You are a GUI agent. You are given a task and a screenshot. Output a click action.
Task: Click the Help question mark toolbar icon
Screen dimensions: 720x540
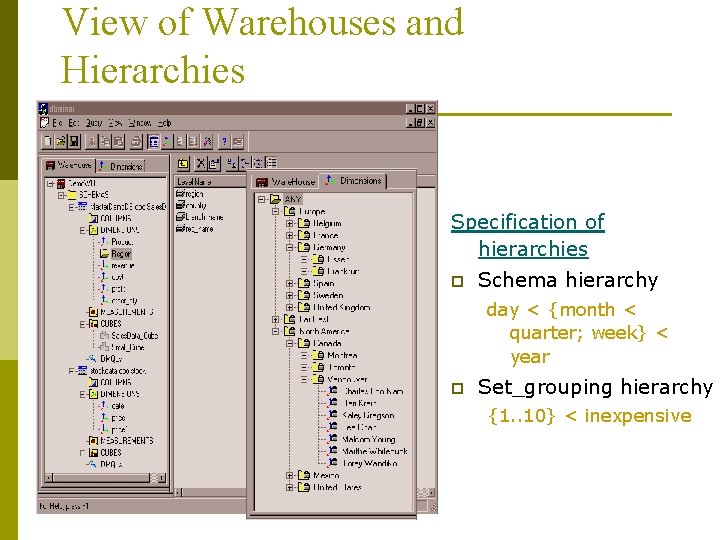224,141
